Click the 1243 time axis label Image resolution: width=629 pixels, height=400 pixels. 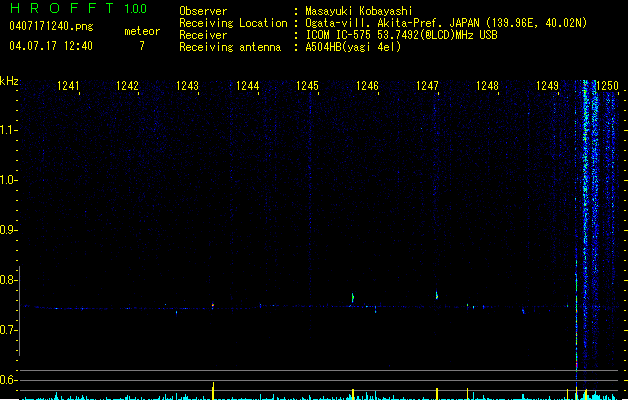click(187, 86)
